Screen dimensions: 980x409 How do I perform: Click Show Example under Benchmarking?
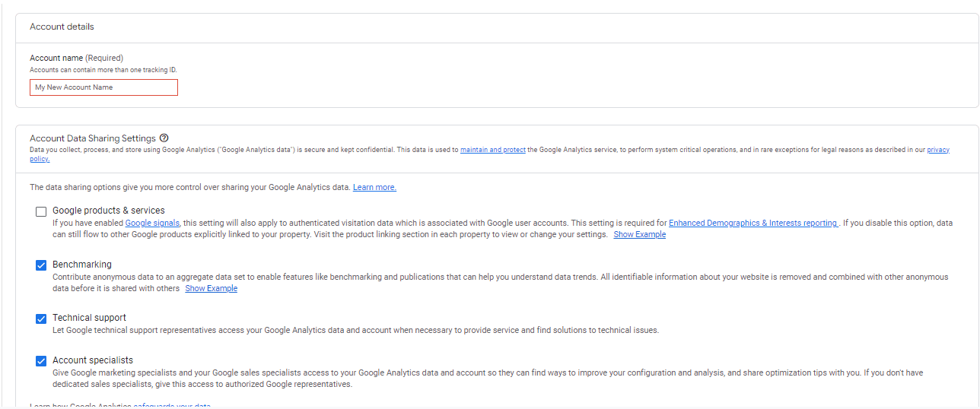212,288
